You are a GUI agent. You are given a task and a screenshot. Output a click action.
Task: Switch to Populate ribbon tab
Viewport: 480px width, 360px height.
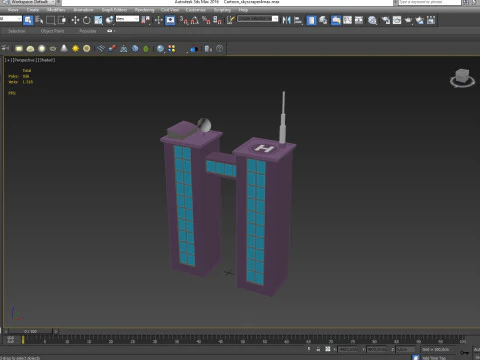[x=88, y=31]
